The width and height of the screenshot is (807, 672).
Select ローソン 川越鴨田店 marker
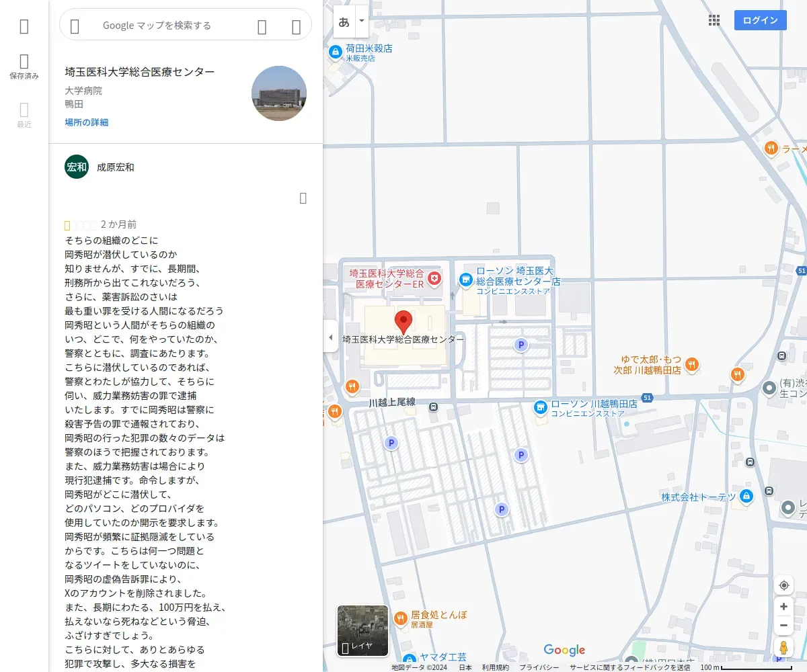coord(540,407)
